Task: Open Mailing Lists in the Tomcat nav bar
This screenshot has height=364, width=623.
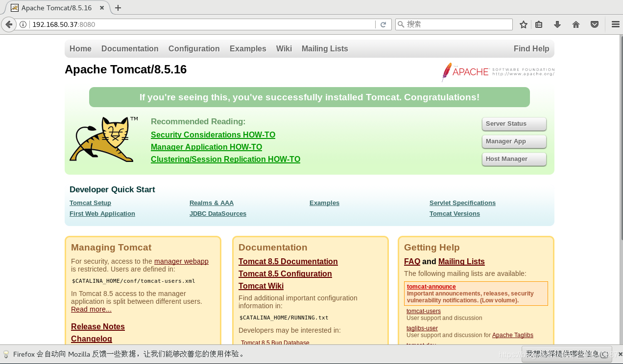Action: (325, 48)
